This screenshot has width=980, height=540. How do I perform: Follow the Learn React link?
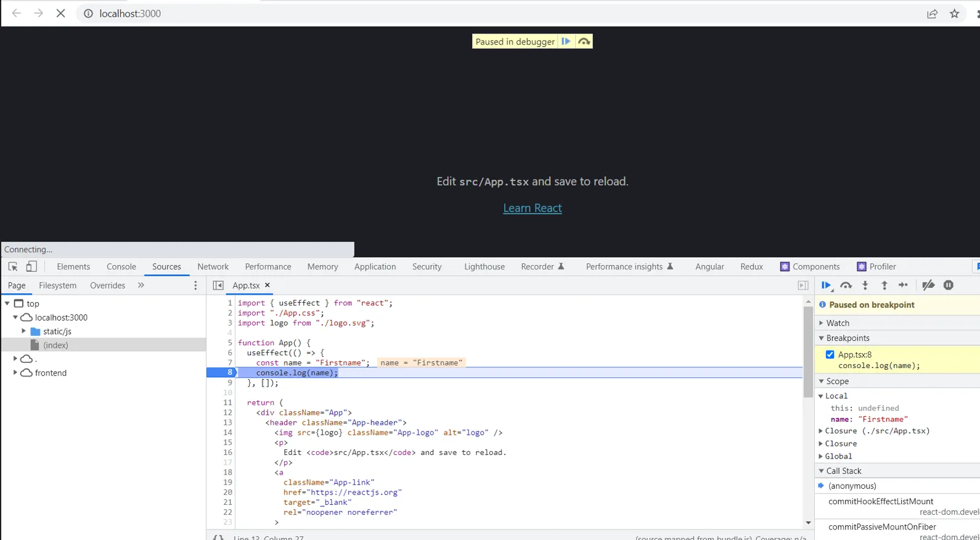point(533,208)
